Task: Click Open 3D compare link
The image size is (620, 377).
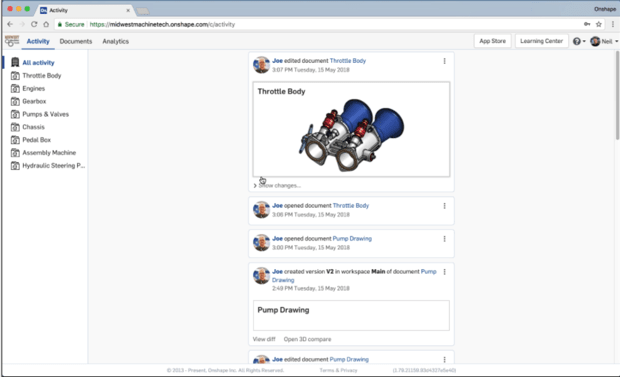Action: (307, 339)
